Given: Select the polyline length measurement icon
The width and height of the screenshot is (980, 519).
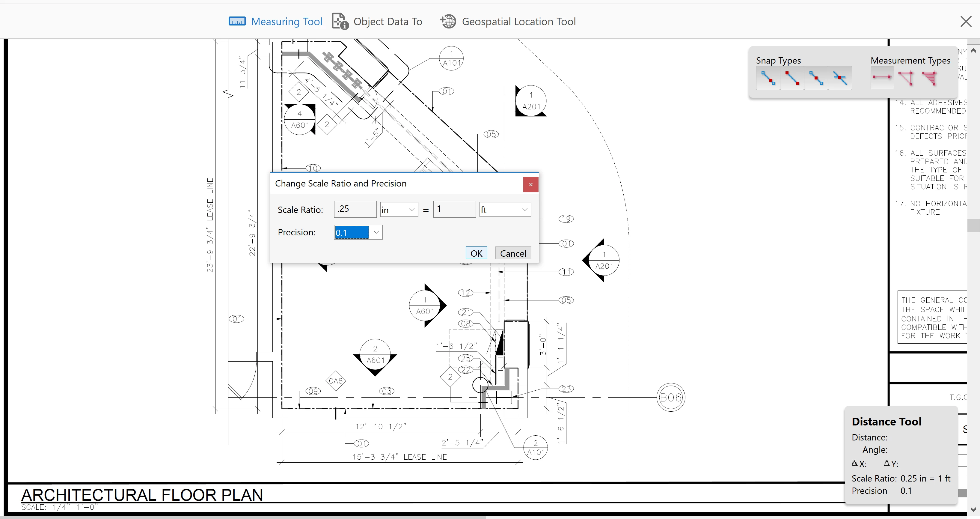Looking at the screenshot, I should coord(906,78).
